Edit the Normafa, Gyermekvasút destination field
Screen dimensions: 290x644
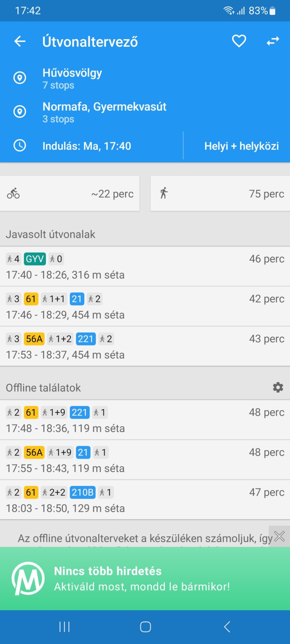pos(104,112)
